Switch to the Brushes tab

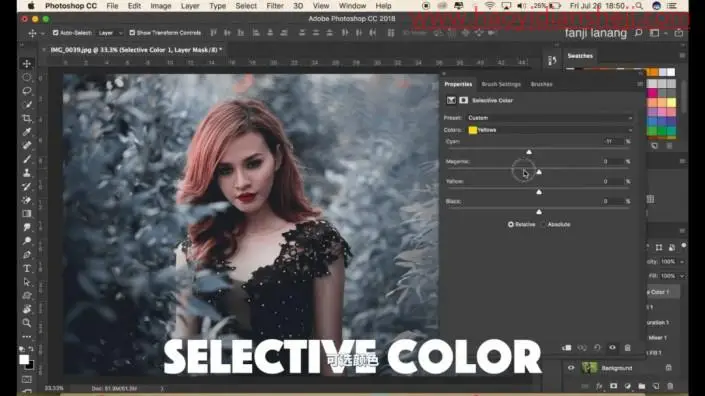541,84
